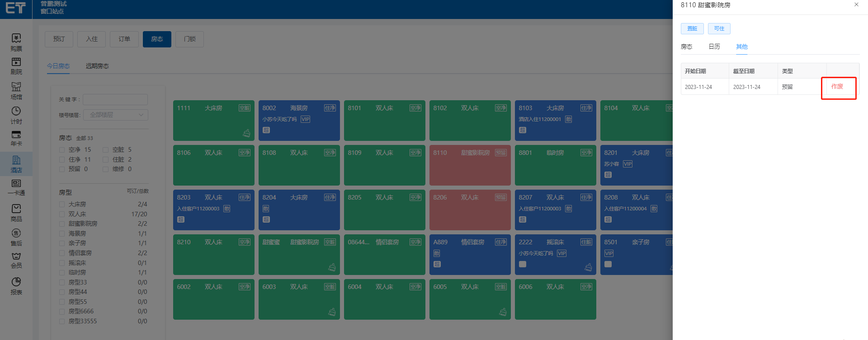Open the 报表 reports sidebar icon

(16, 286)
